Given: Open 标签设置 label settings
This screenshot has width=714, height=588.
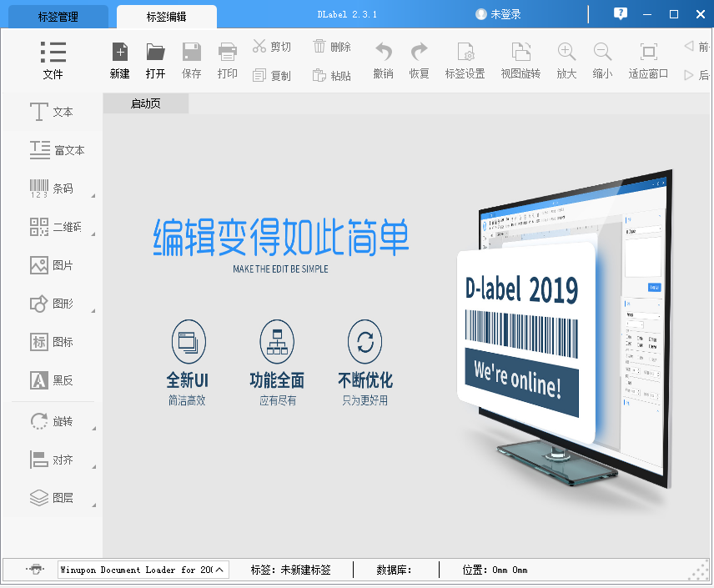Looking at the screenshot, I should (x=465, y=61).
